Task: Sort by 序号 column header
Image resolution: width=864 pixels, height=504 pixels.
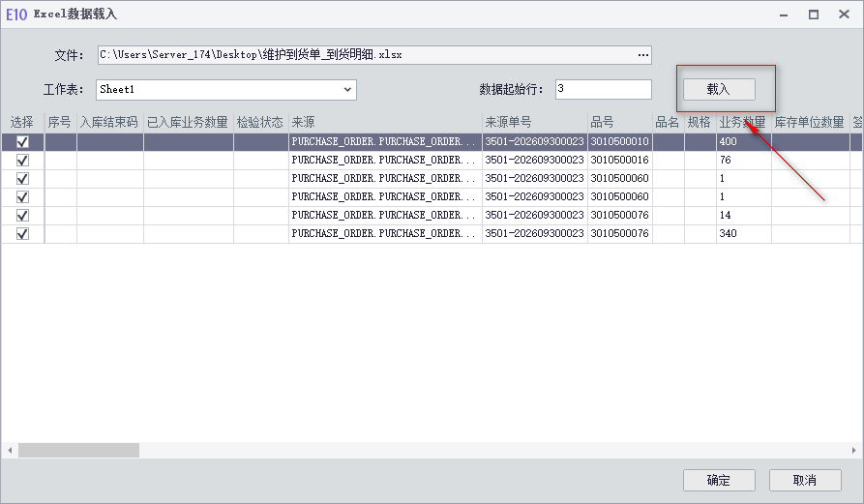Action: [x=60, y=122]
